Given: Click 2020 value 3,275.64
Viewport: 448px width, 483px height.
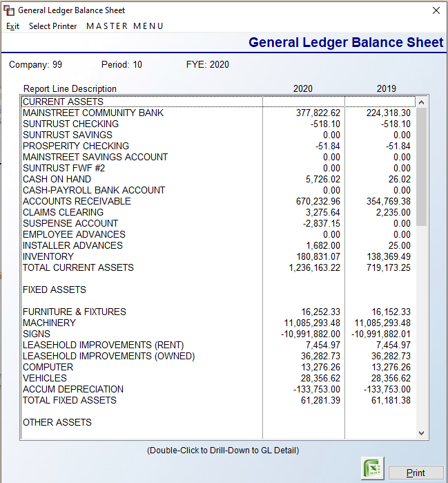Looking at the screenshot, I should coord(323,213).
